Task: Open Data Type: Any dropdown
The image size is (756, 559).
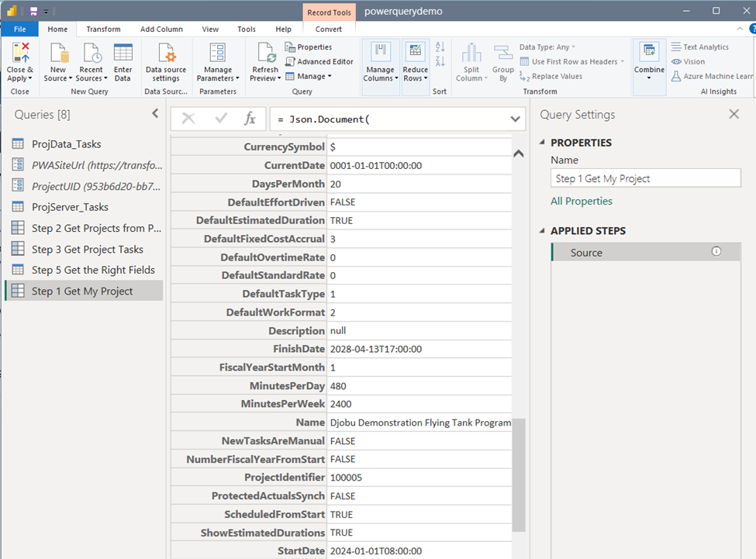Action: click(547, 47)
